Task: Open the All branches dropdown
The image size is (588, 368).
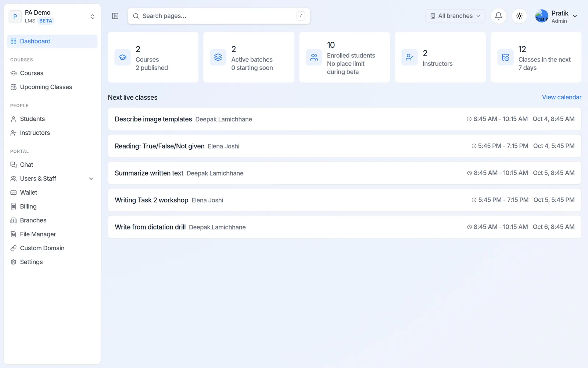Action: coord(455,16)
